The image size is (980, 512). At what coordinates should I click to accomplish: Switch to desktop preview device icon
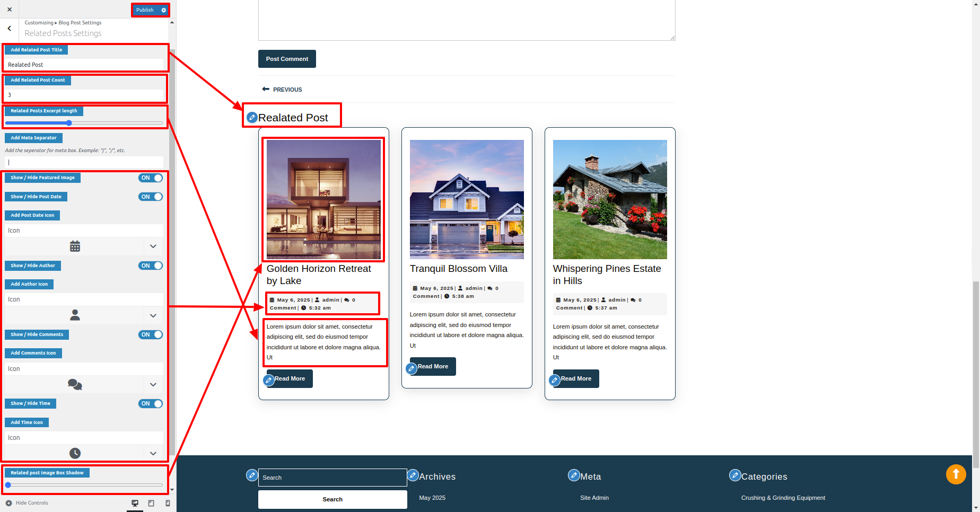(x=135, y=503)
